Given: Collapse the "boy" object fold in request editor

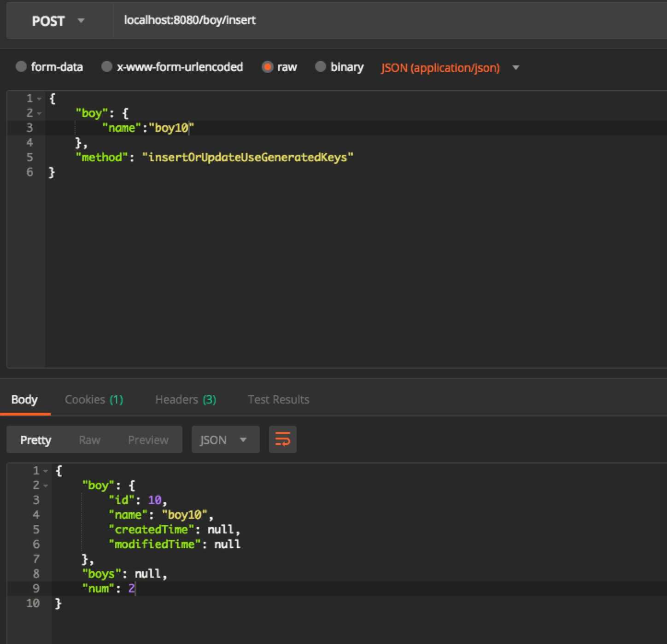Looking at the screenshot, I should tap(40, 113).
